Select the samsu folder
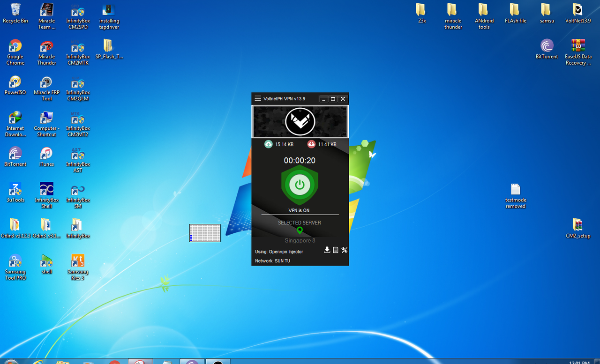The width and height of the screenshot is (600, 364). click(547, 13)
